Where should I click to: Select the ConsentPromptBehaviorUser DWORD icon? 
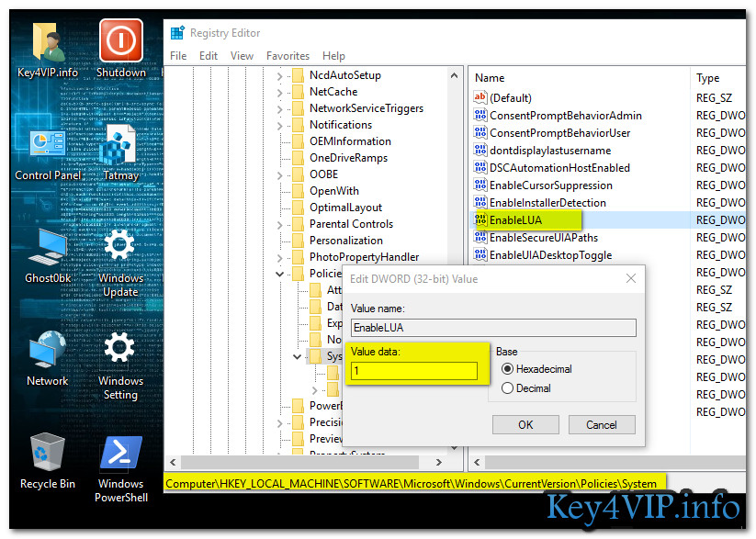pyautogui.click(x=480, y=132)
